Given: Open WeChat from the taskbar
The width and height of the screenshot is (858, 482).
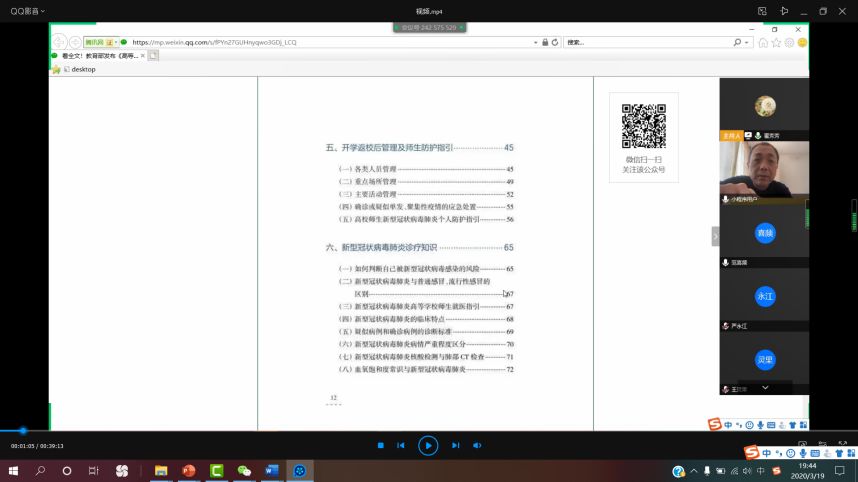Looking at the screenshot, I should tap(244, 471).
